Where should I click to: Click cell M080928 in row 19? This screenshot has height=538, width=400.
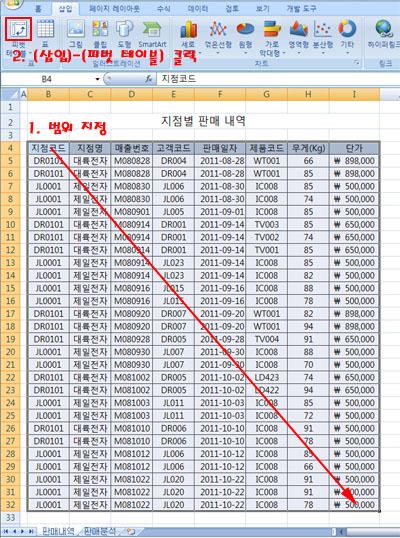[x=132, y=339]
